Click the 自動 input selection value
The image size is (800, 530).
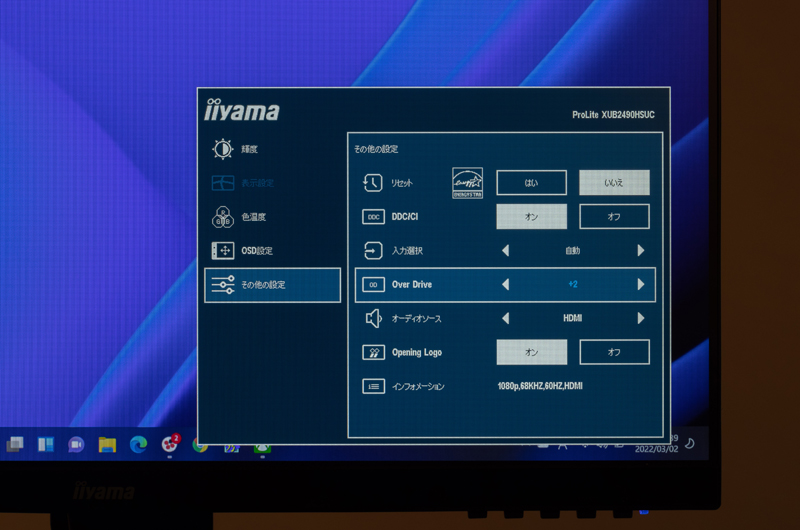pyautogui.click(x=572, y=250)
